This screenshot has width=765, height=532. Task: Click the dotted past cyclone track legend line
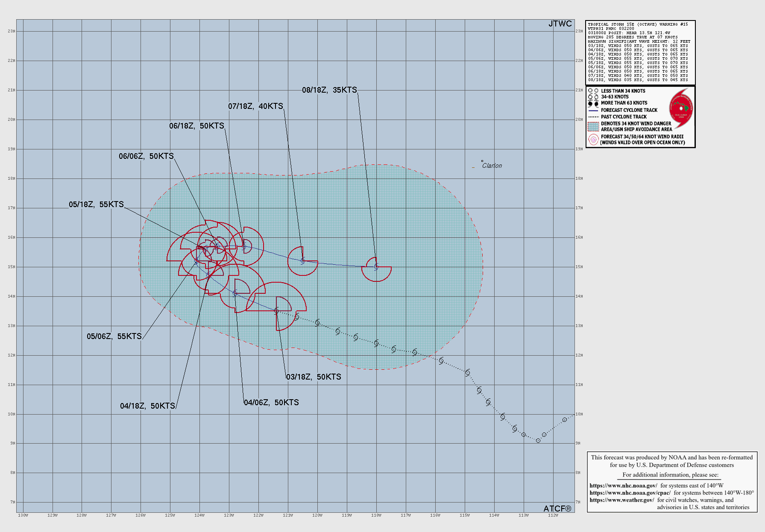pyautogui.click(x=593, y=117)
